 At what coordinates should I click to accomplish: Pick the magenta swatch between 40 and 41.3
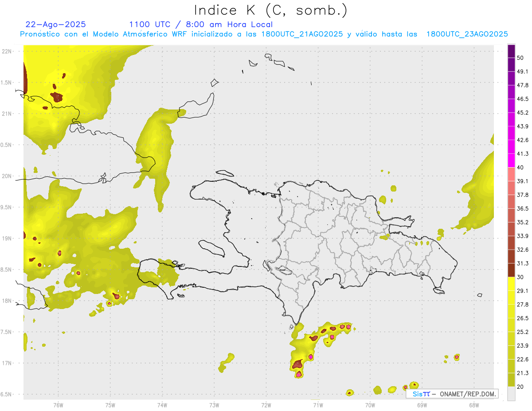pos(511,160)
